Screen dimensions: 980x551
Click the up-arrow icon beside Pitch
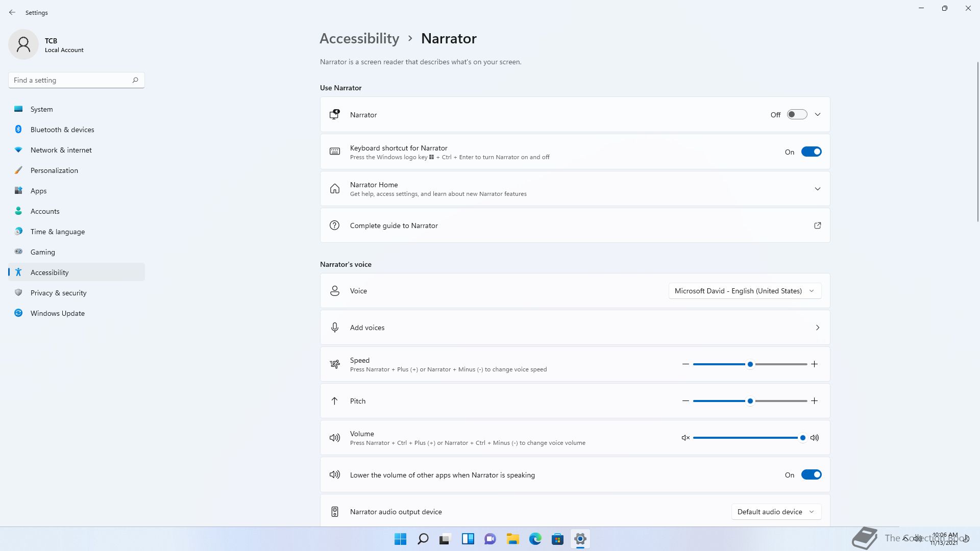pyautogui.click(x=335, y=401)
